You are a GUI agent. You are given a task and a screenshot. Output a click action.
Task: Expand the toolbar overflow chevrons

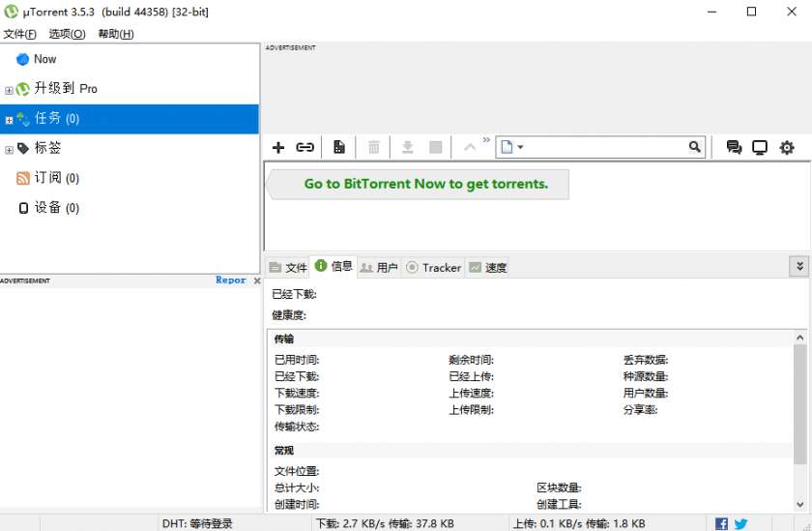click(x=486, y=140)
